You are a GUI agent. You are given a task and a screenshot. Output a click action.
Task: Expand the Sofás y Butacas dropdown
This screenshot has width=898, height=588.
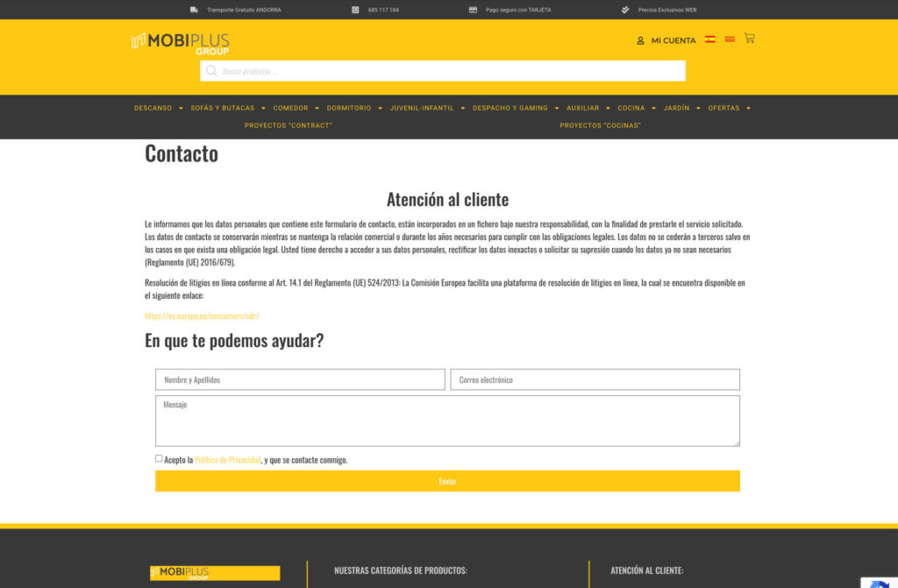(263, 109)
